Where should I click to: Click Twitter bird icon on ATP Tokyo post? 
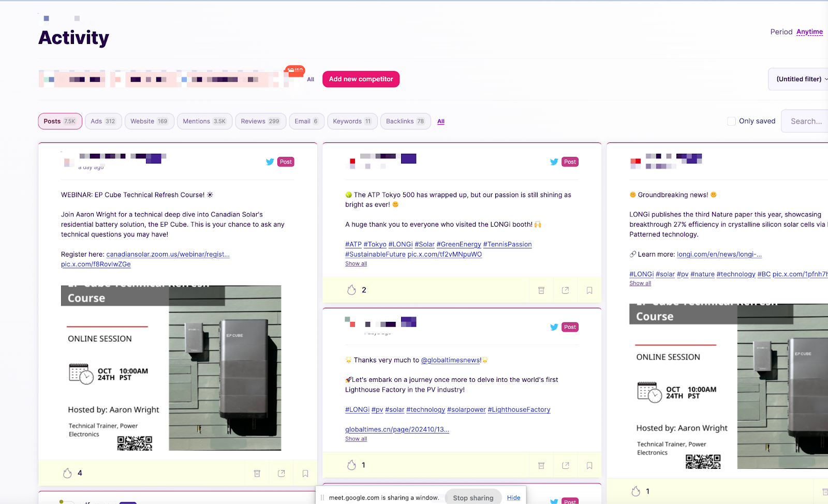point(554,162)
